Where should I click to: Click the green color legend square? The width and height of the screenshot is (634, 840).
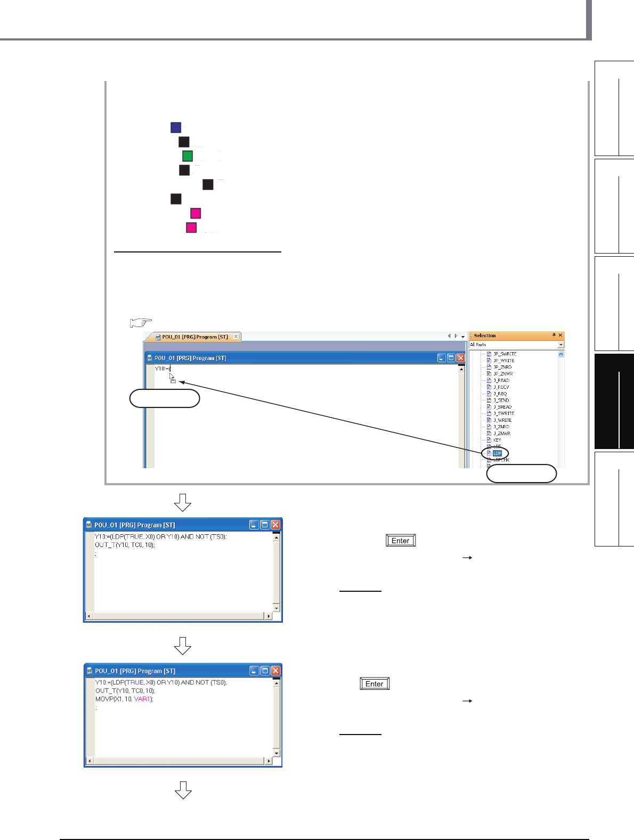(x=188, y=156)
